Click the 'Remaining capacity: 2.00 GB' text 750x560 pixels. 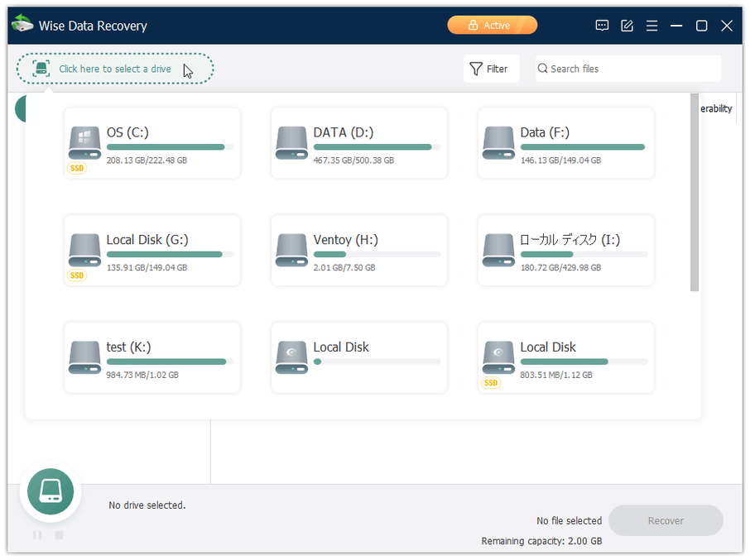point(541,541)
